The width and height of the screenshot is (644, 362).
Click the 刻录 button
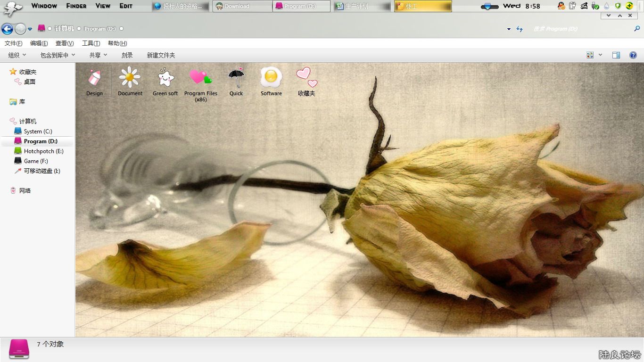coord(127,55)
